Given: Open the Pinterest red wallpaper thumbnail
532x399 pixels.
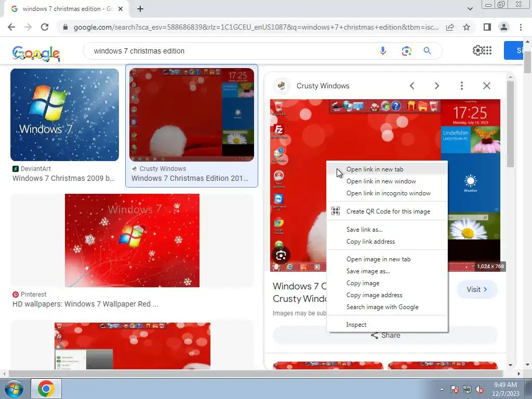Looking at the screenshot, I should coord(132,240).
